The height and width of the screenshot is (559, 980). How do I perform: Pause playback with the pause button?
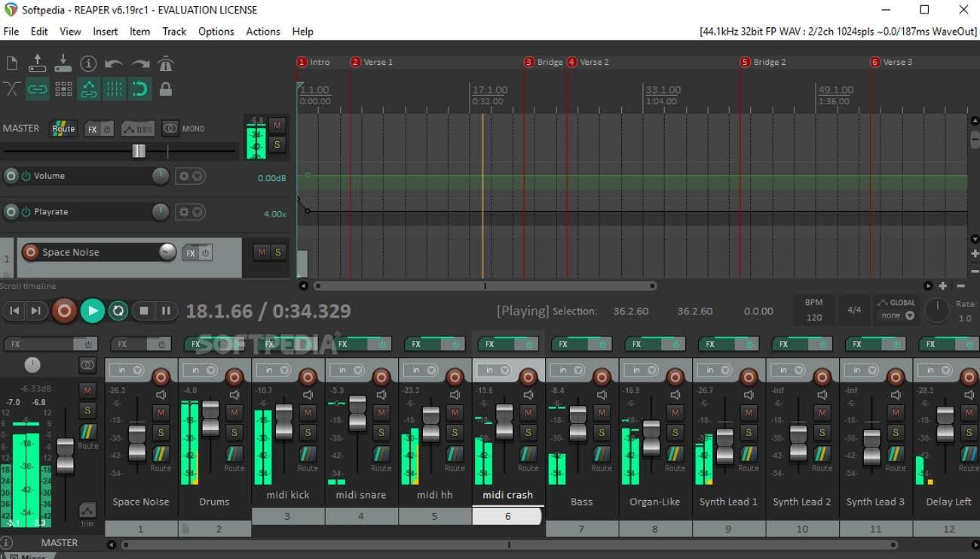click(x=167, y=310)
